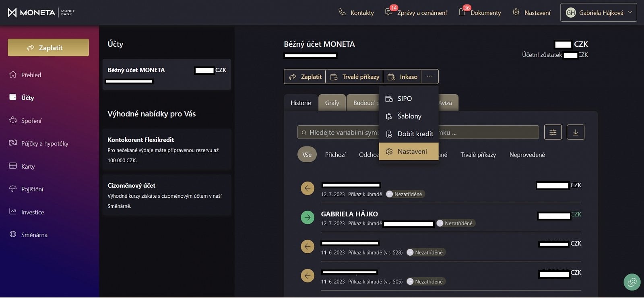Choose Dobít kredit from dropdown menu
The width and height of the screenshot is (644, 298).
(x=409, y=134)
